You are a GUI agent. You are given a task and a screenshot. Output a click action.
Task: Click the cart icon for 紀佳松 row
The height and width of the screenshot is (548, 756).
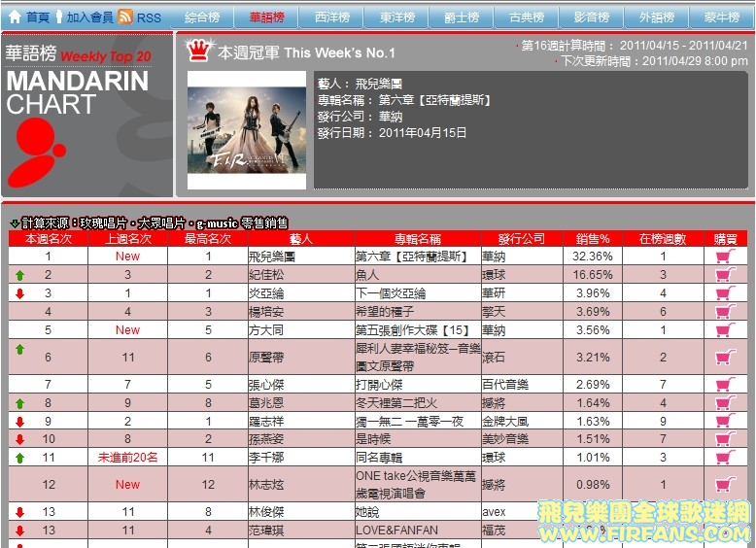click(x=725, y=274)
